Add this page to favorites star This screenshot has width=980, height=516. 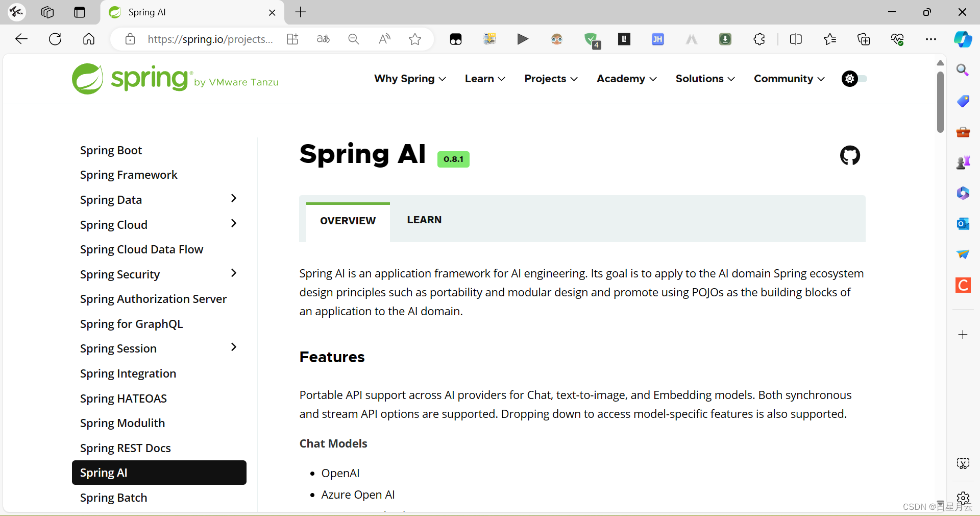point(415,39)
